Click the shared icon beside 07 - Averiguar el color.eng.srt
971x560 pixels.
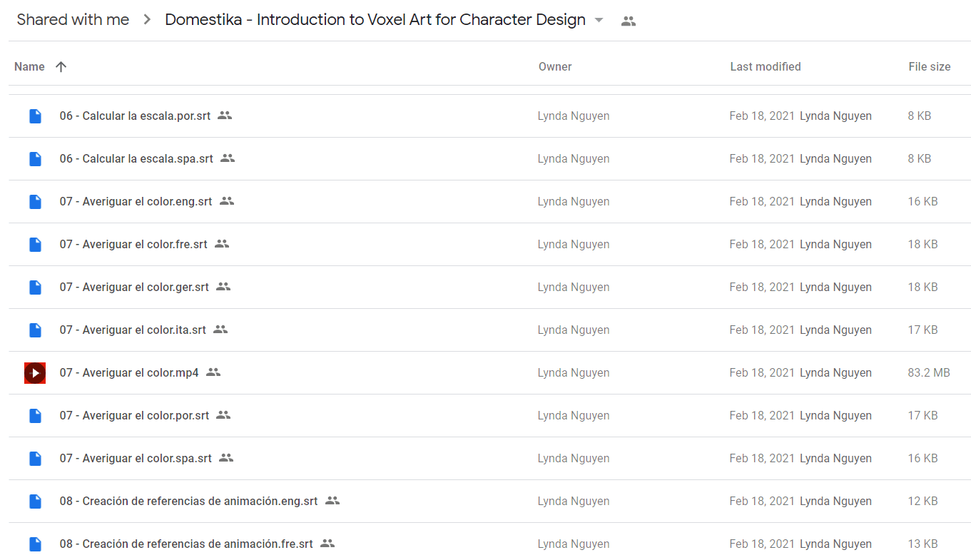pos(227,201)
